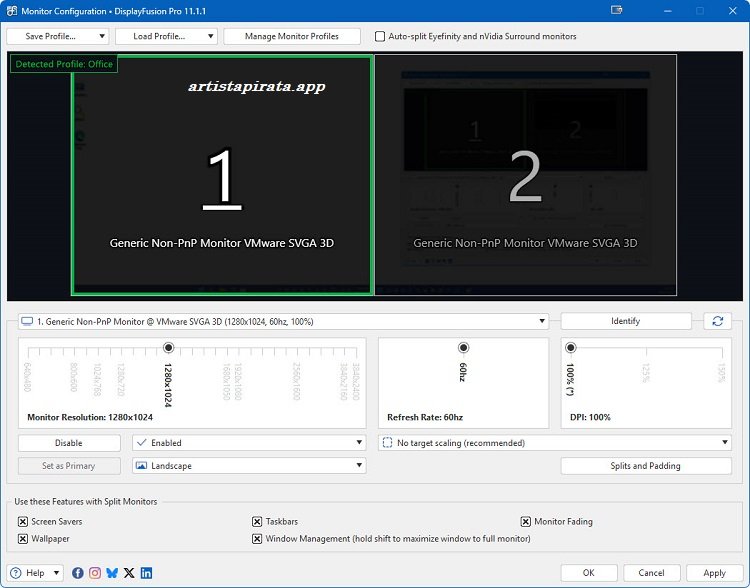Click the Disable button

pyautogui.click(x=69, y=443)
